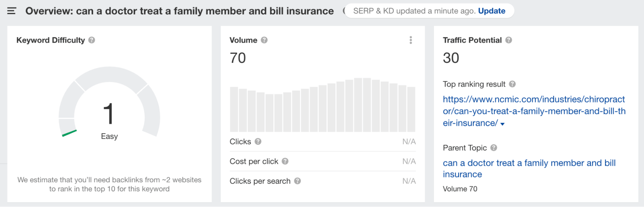Click the Keyword Difficulty score number 1
The width and height of the screenshot is (644, 207).
coord(109,113)
